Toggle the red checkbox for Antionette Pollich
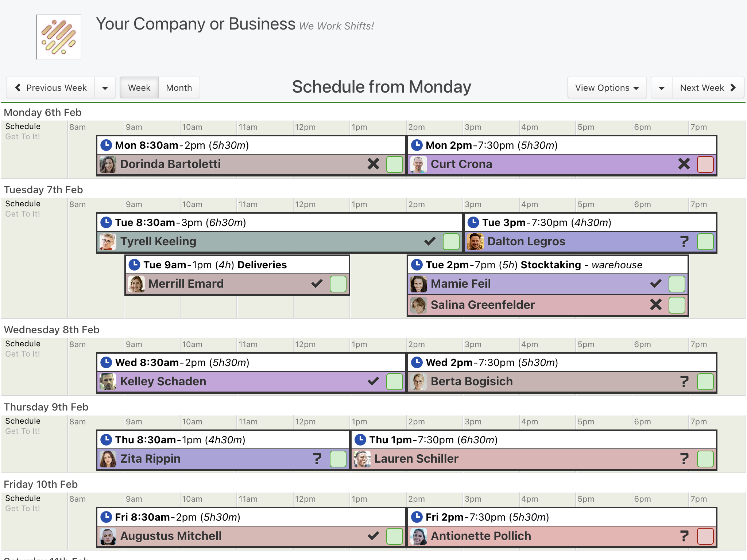747x560 pixels. (x=705, y=536)
